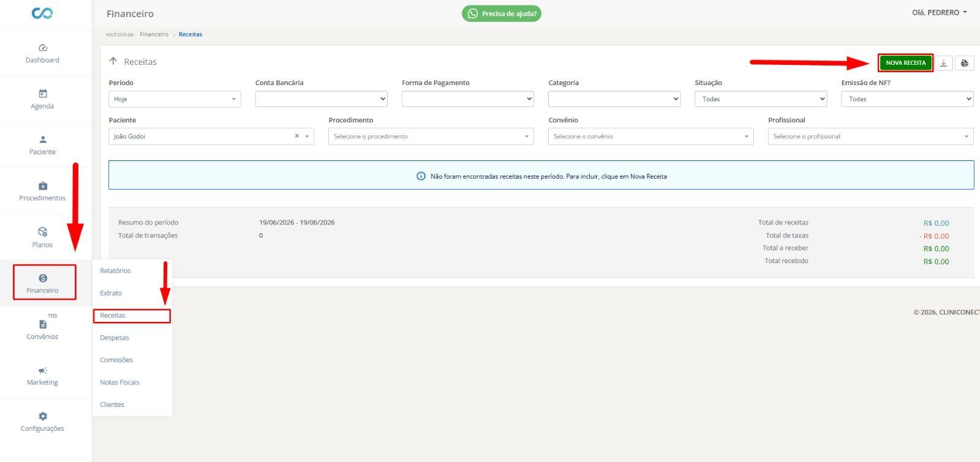Click the date range 19/06/2026 - 19/06/2026
This screenshot has height=462, width=980.
pyautogui.click(x=296, y=223)
